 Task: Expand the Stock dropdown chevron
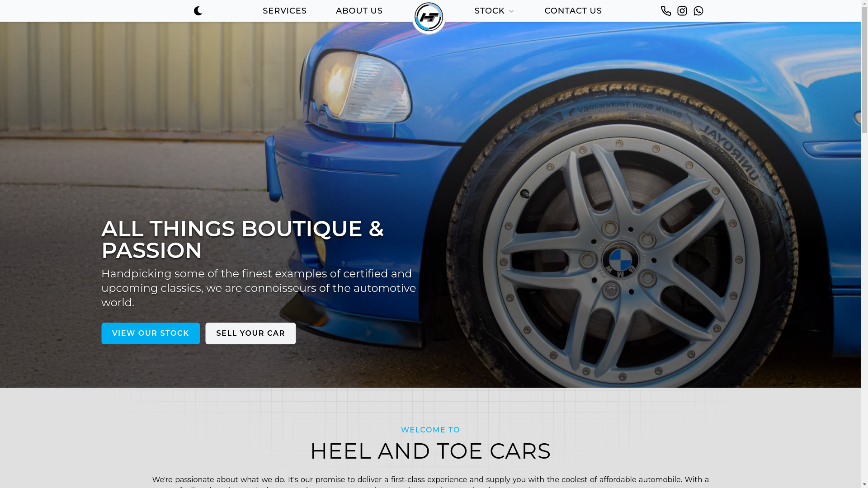coord(511,11)
